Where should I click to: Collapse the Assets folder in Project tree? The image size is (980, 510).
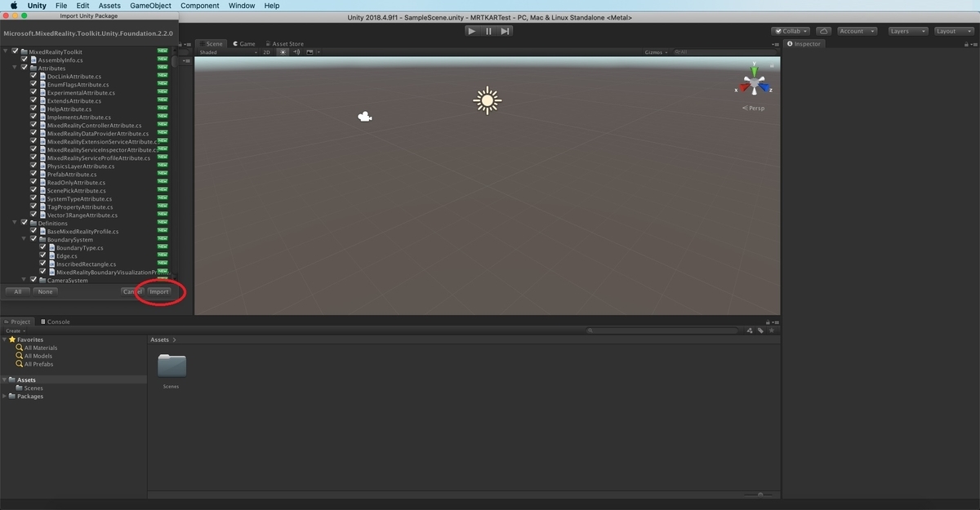pyautogui.click(x=5, y=380)
